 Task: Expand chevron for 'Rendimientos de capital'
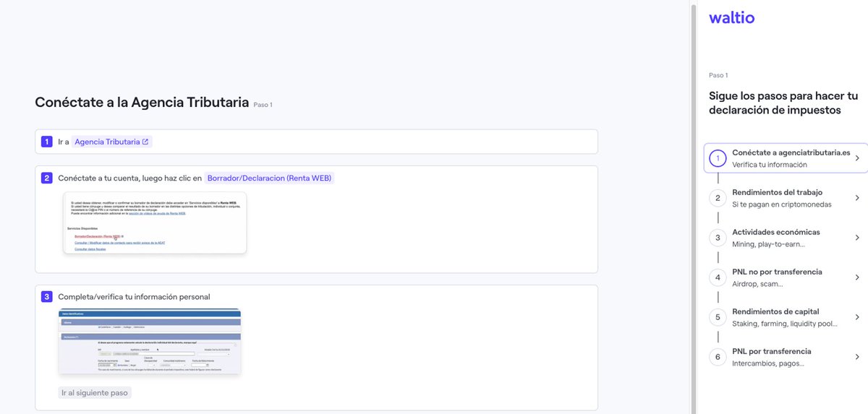[857, 317]
